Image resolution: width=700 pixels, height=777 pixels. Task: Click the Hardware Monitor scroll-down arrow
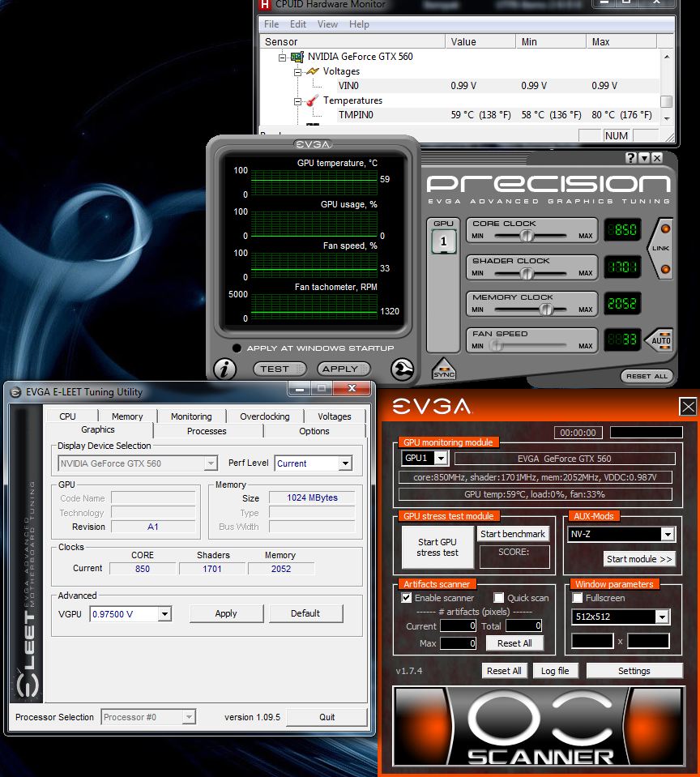(x=667, y=119)
